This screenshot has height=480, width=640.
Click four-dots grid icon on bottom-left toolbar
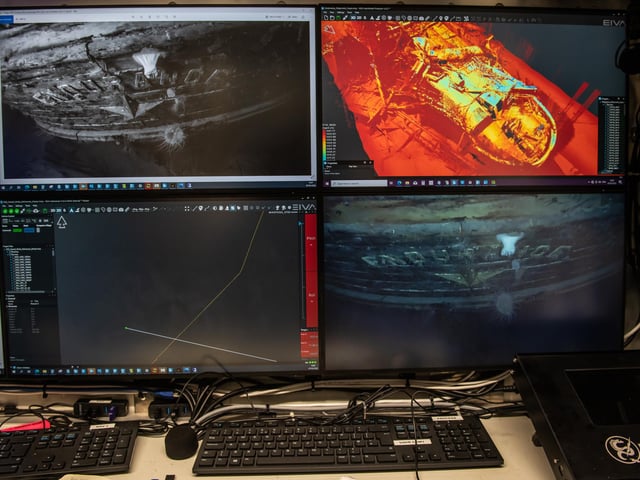[187, 209]
